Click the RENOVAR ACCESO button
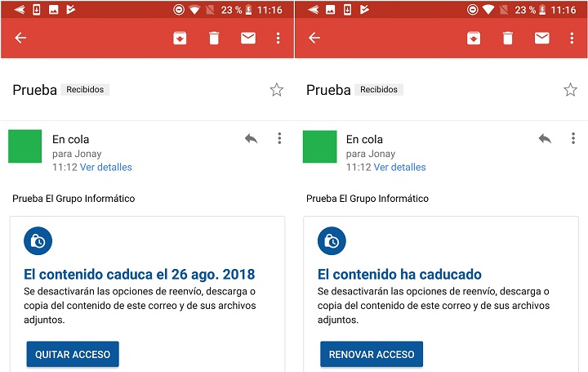 click(x=372, y=354)
